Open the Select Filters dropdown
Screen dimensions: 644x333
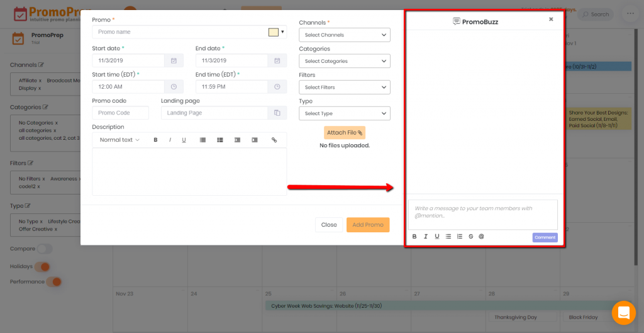click(345, 87)
